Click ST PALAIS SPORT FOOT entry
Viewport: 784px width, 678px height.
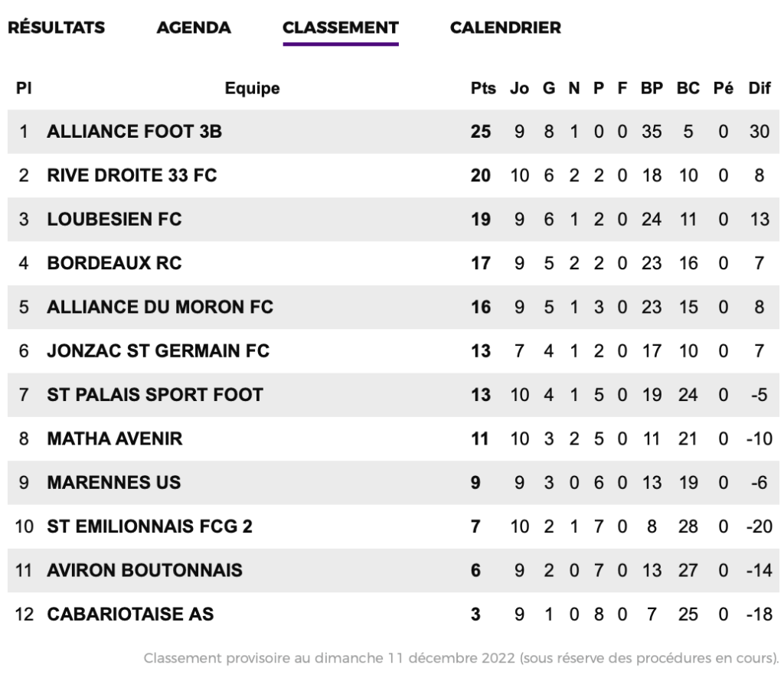click(x=155, y=395)
